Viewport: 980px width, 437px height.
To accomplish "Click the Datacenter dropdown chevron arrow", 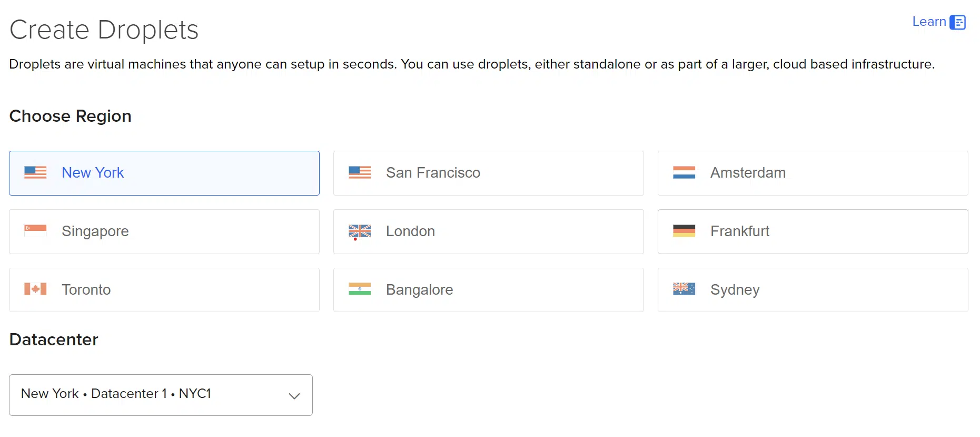I will (x=294, y=396).
